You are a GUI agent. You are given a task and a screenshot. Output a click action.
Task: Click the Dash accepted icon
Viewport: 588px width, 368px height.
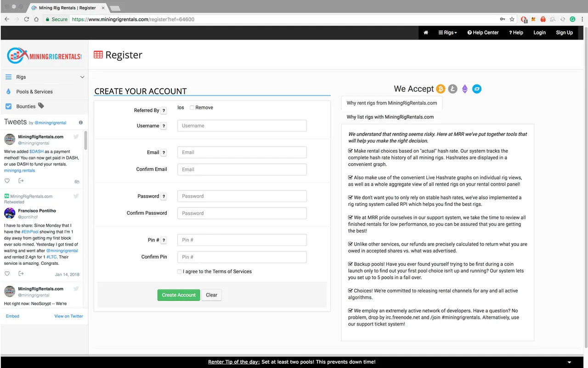[477, 89]
